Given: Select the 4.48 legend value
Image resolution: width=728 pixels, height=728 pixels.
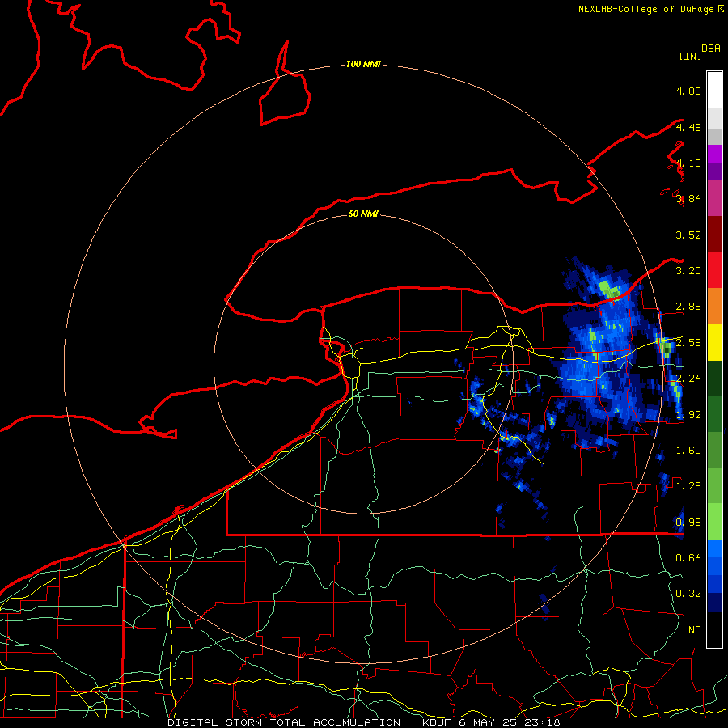Looking at the screenshot, I should pyautogui.click(x=688, y=127).
